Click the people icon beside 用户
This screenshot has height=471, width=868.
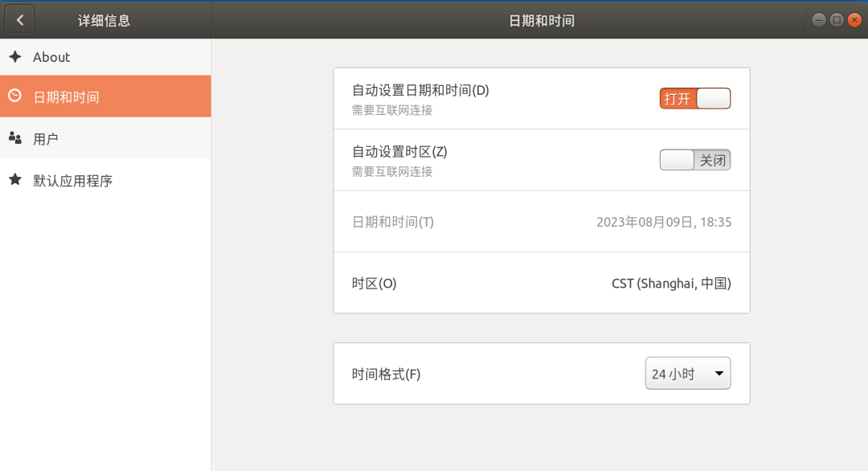[x=14, y=138]
